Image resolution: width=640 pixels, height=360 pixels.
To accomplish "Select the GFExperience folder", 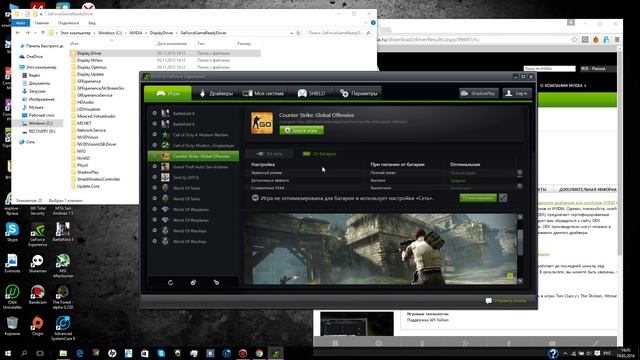I will [89, 81].
